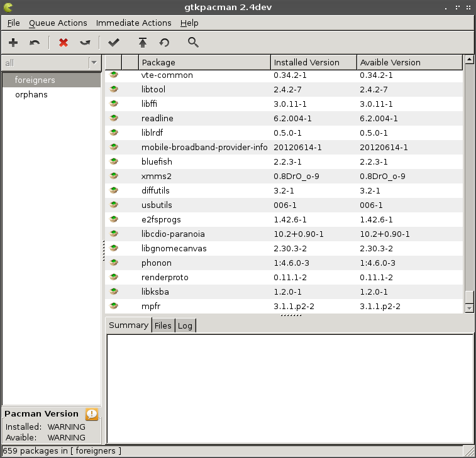Click installed version 0.8DrO_o-9 of xmms2

point(296,176)
